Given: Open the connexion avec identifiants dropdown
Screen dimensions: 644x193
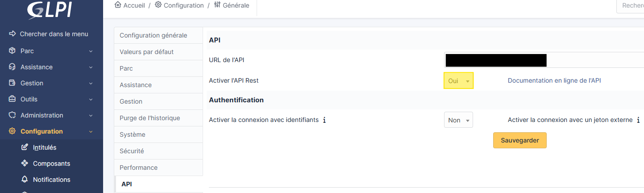Looking at the screenshot, I should click(458, 120).
